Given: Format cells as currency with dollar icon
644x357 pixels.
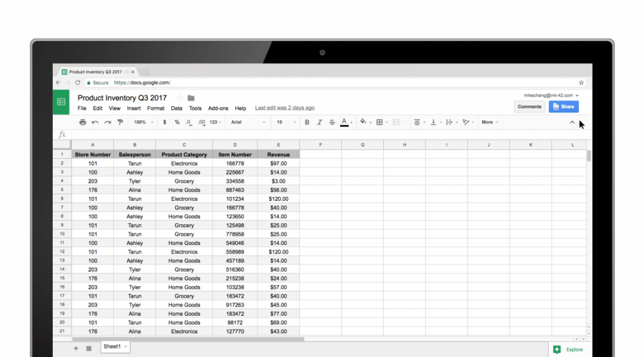Looking at the screenshot, I should tap(164, 122).
